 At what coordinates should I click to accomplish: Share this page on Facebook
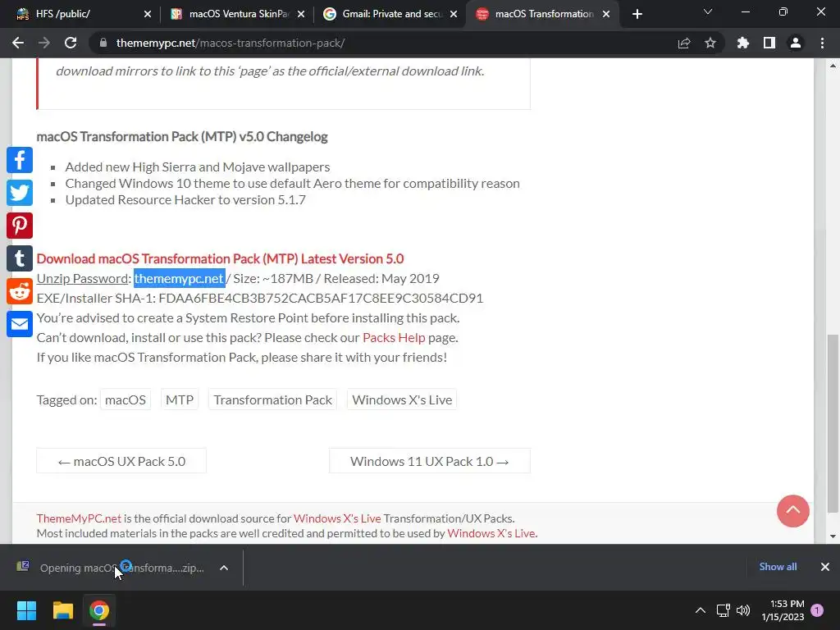click(20, 160)
